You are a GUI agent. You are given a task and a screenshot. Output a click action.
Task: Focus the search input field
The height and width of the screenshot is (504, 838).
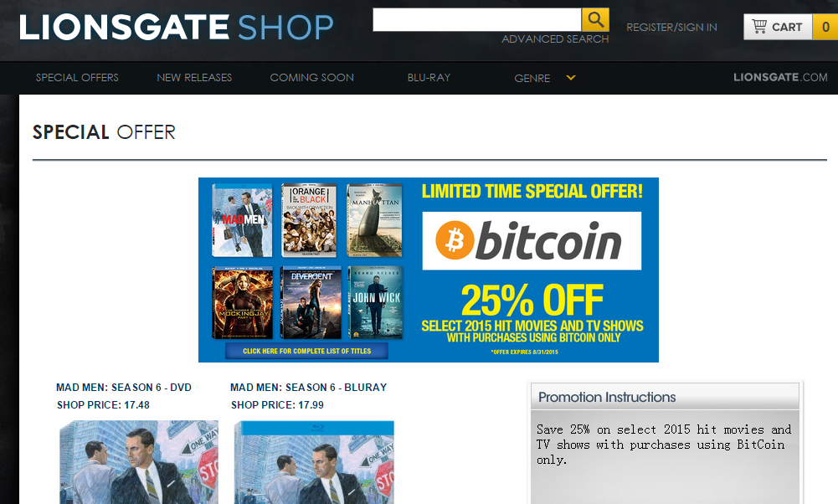coord(477,20)
